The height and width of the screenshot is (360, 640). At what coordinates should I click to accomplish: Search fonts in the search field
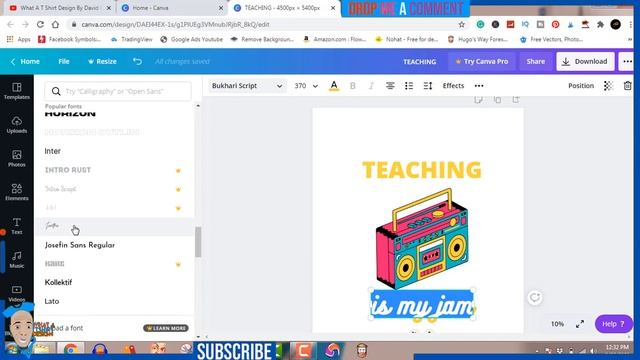[x=118, y=91]
